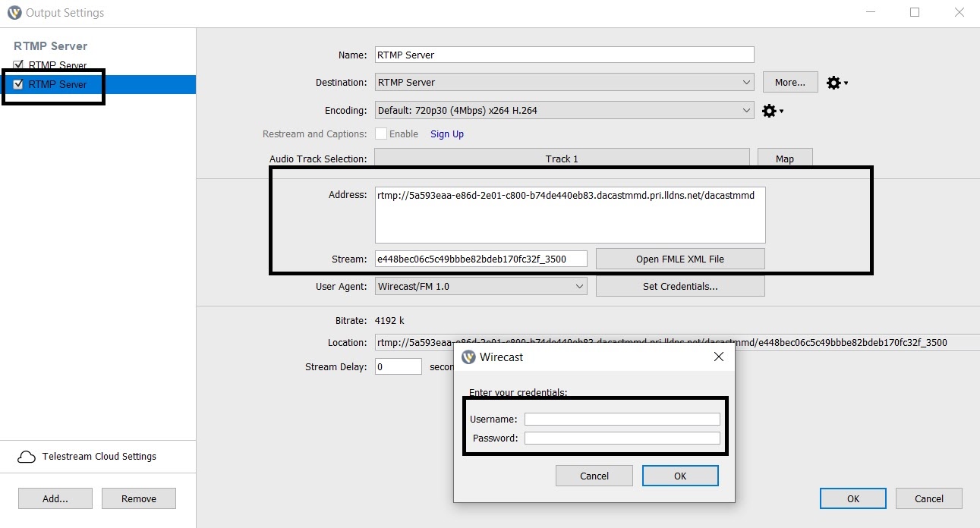Open the FMLE XML File
The image size is (980, 528).
[x=679, y=259]
